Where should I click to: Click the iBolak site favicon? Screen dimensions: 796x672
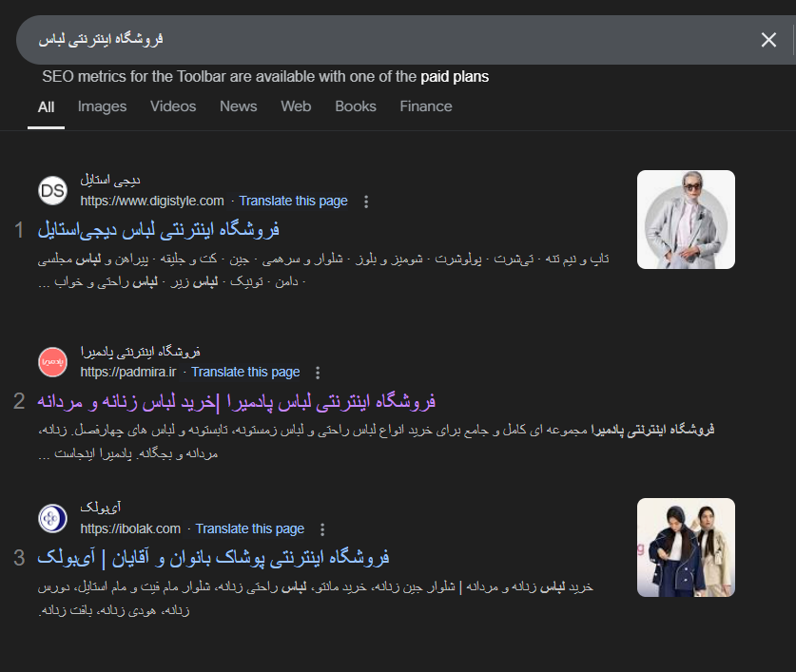point(53,518)
